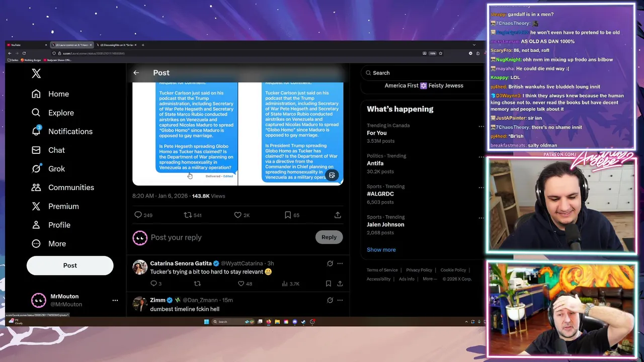
Task: Open more options on Zimm's reply
Action: click(x=340, y=300)
